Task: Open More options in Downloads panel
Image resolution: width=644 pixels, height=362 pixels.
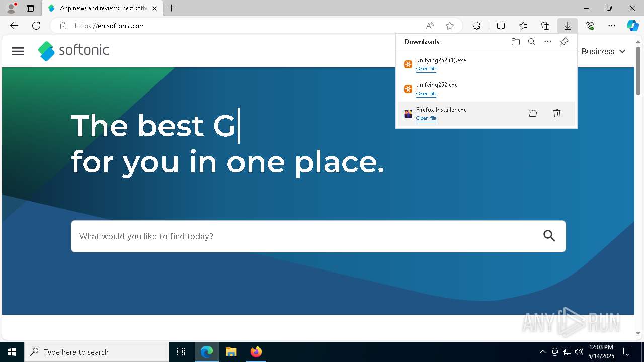Action: click(548, 42)
